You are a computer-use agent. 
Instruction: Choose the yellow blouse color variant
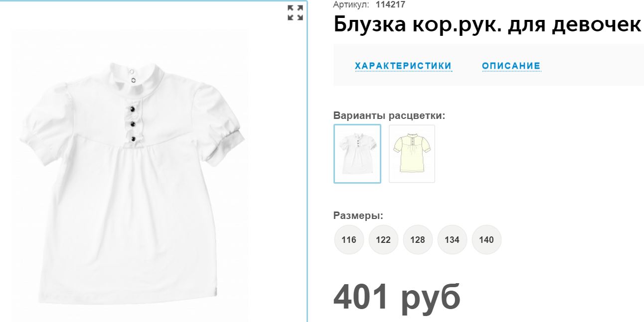point(412,154)
